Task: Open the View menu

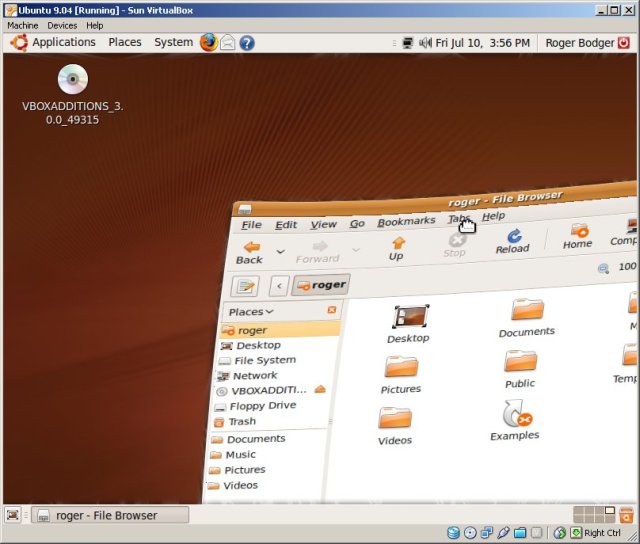Action: point(324,224)
